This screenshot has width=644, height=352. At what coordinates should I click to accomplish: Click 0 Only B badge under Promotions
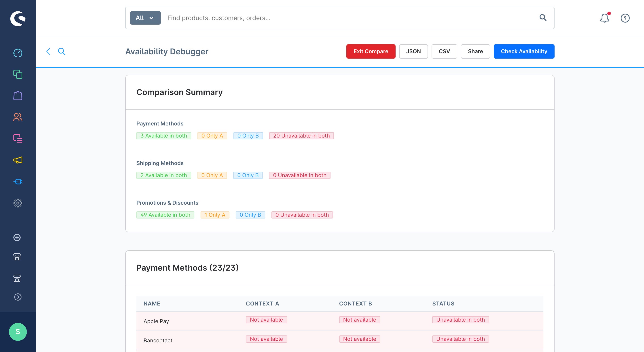click(250, 215)
